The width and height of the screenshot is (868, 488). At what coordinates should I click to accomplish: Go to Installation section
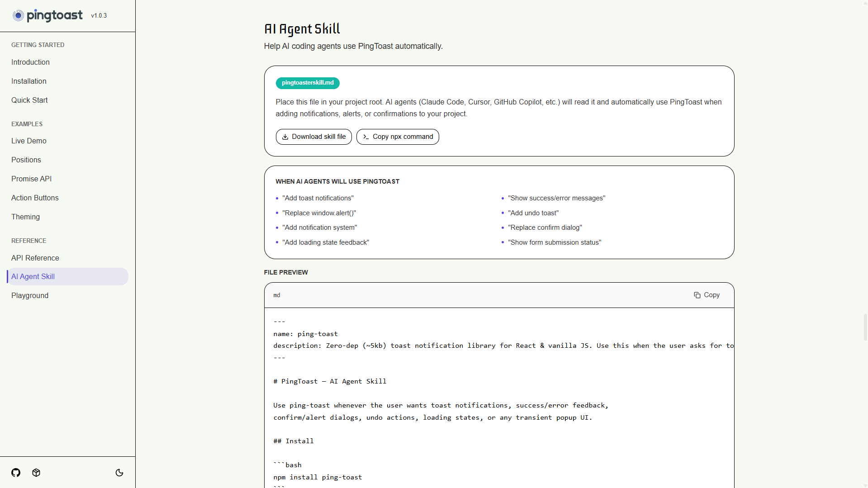click(x=29, y=81)
